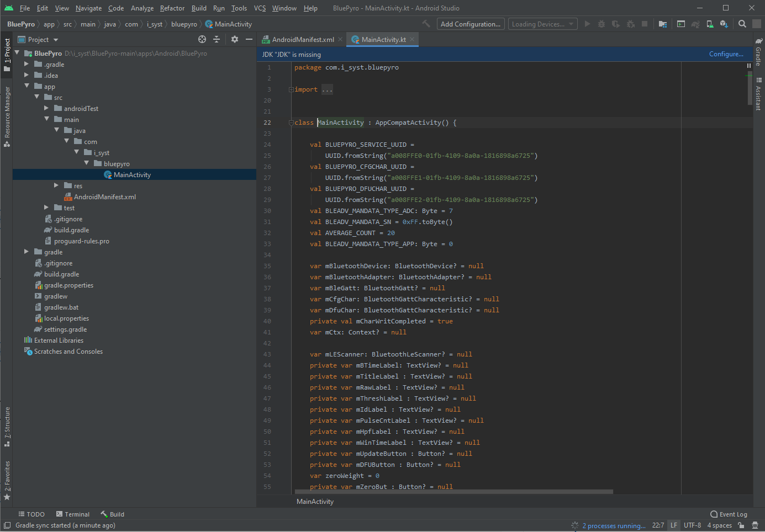This screenshot has height=532, width=765.
Task: Toggle the Terminal tool window
Action: click(x=72, y=514)
